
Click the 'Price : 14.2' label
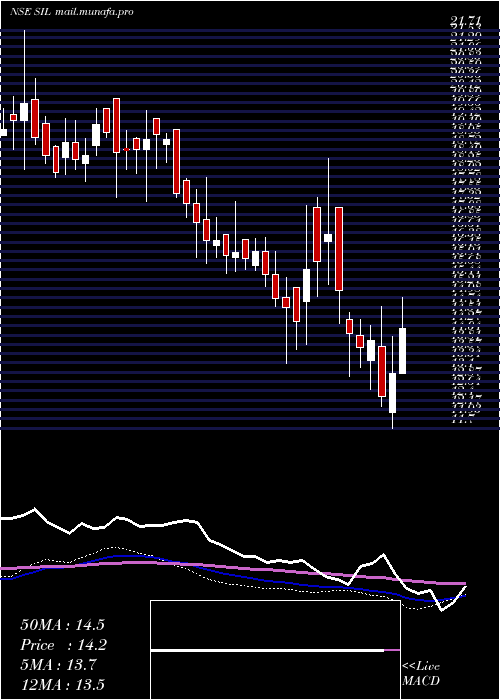tap(62, 645)
